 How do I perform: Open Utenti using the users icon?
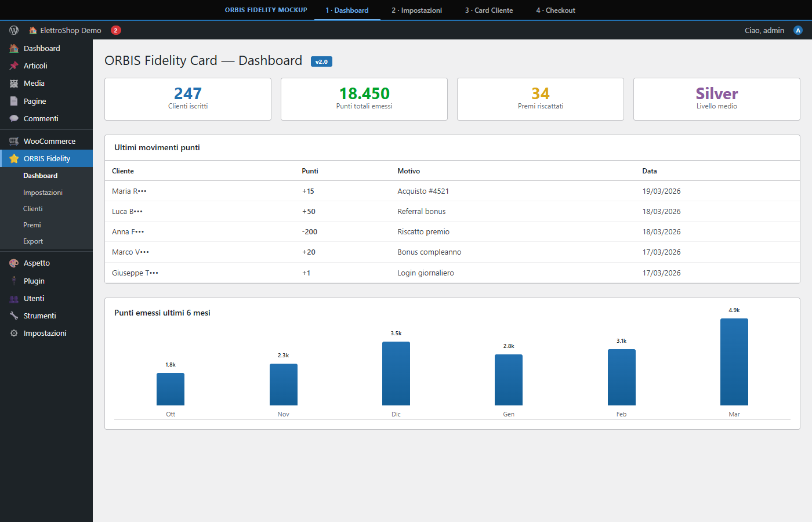coord(13,298)
